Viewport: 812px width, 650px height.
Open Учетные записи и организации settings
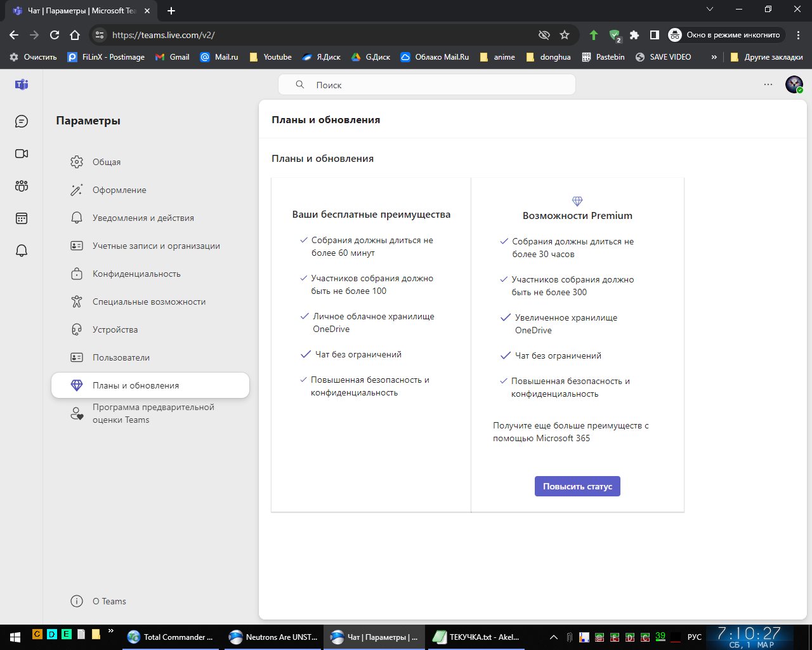[150, 246]
